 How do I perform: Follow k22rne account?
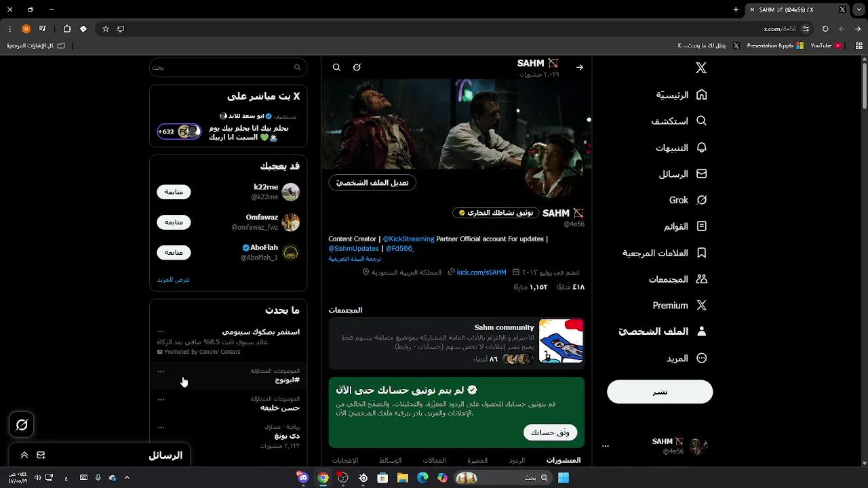point(174,192)
